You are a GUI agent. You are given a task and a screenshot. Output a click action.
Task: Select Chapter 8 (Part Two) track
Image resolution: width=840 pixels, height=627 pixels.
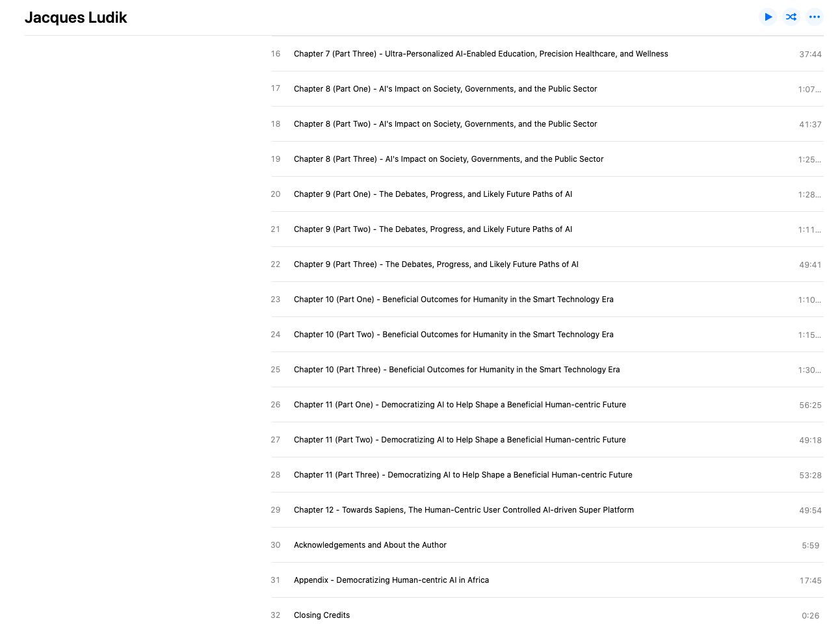coord(547,124)
